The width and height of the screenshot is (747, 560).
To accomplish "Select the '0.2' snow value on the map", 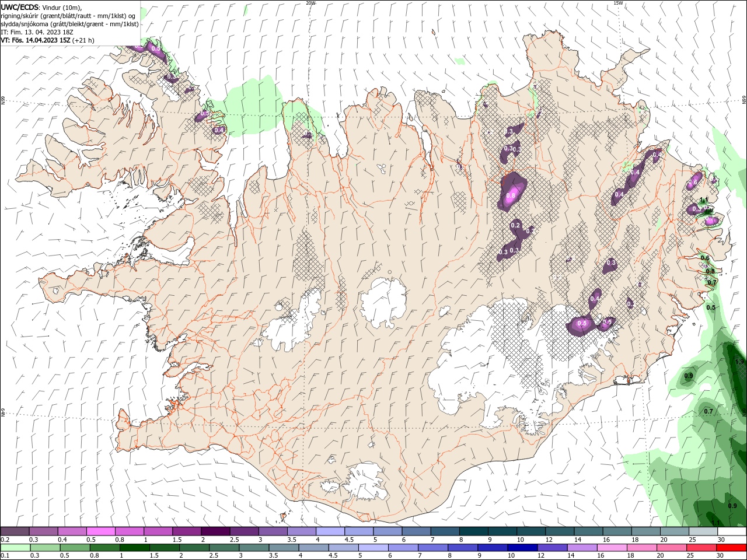I will click(515, 225).
